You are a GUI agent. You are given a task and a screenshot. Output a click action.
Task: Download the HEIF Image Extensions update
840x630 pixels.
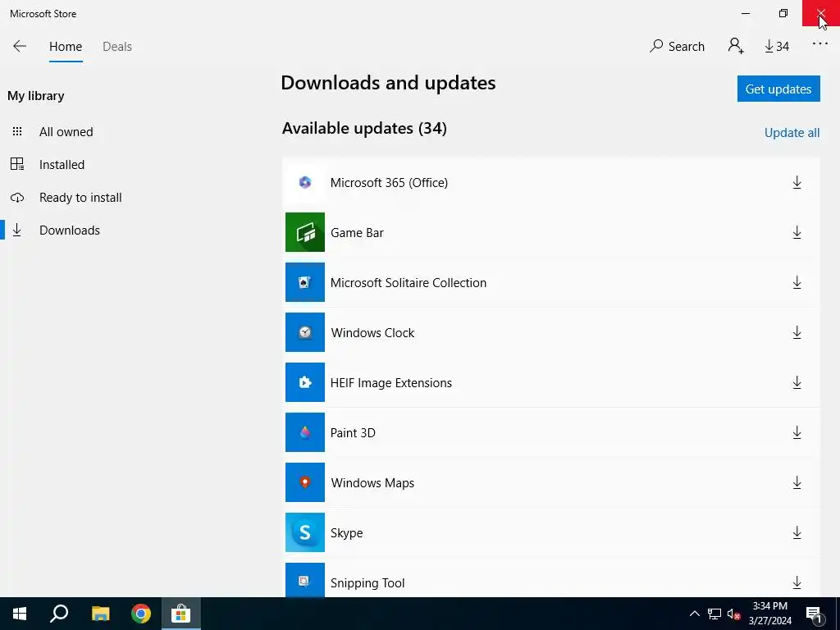(797, 382)
